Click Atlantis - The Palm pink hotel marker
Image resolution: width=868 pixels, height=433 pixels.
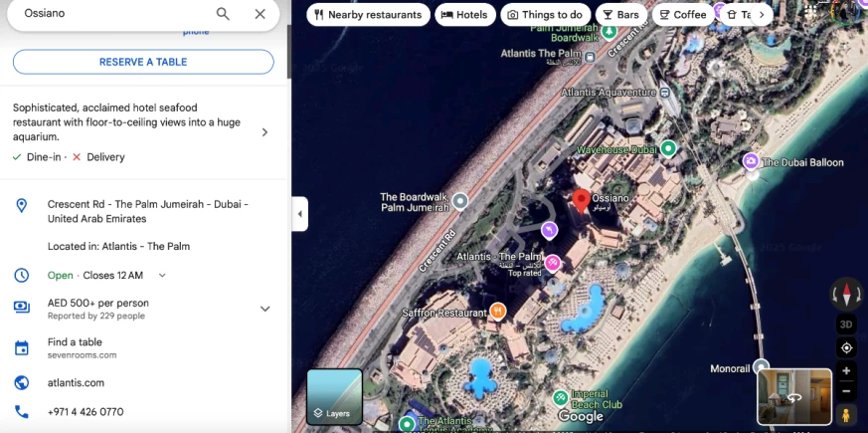tap(552, 264)
